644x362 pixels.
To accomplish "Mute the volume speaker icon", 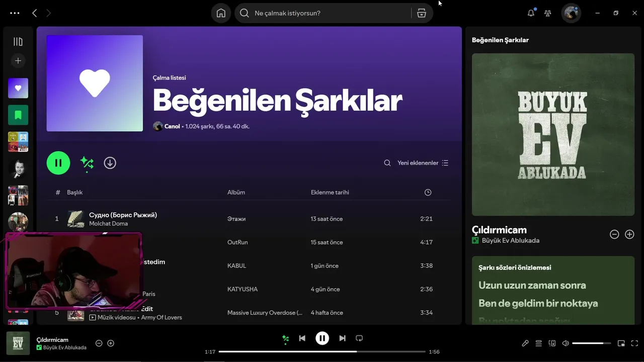I will [566, 343].
